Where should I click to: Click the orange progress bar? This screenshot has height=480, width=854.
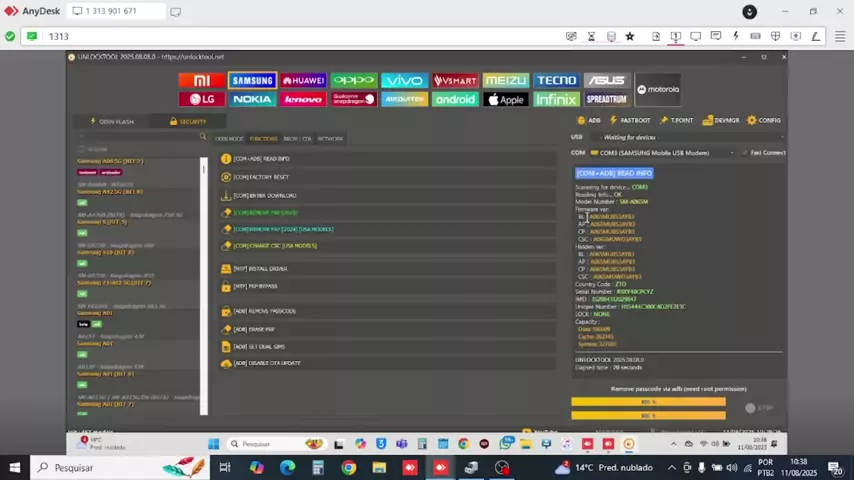648,402
